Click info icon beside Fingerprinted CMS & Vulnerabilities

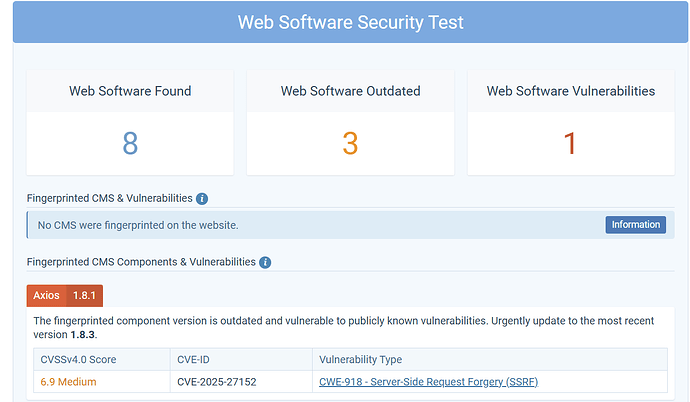pos(202,199)
